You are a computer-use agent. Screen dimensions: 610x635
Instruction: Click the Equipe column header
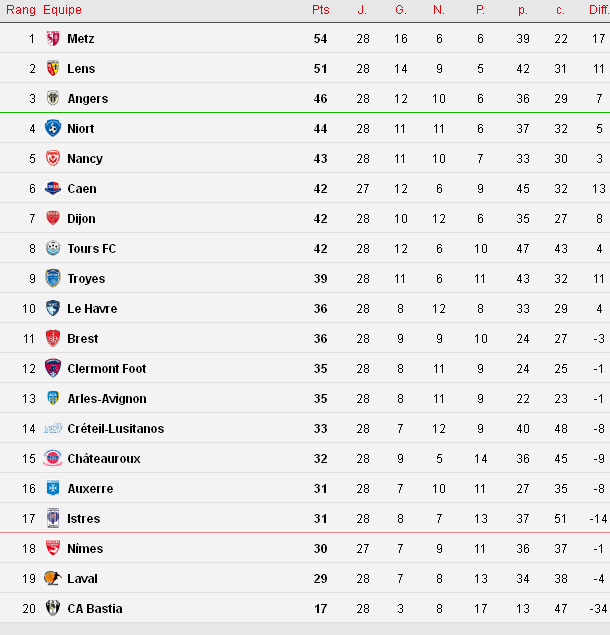[62, 9]
